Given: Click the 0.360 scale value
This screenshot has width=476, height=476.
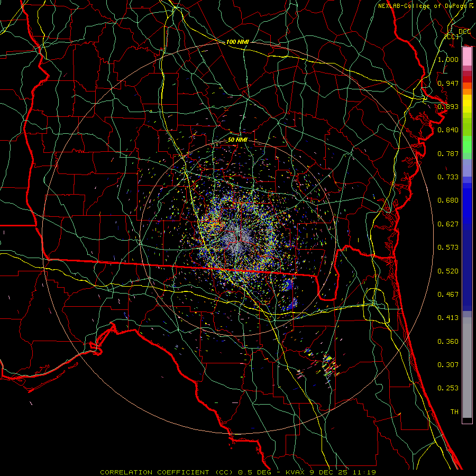Looking at the screenshot, I should pyautogui.click(x=448, y=342).
